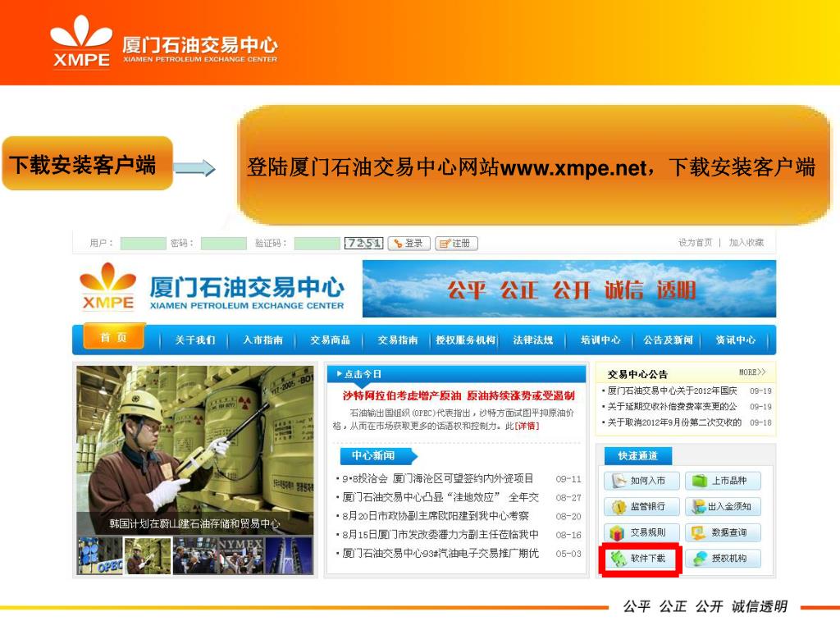Refresh the 7251 captcha image

[363, 243]
